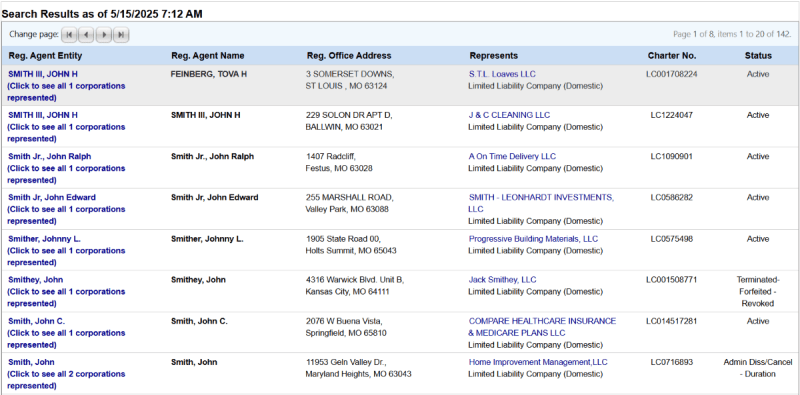Select address 11953 Geln Valley Dr.

(x=346, y=362)
